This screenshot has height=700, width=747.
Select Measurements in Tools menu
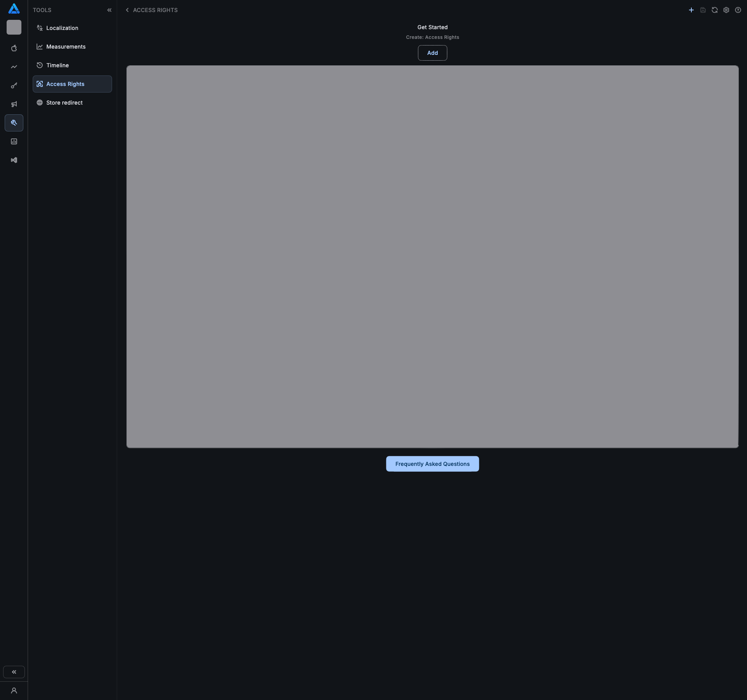(x=66, y=47)
